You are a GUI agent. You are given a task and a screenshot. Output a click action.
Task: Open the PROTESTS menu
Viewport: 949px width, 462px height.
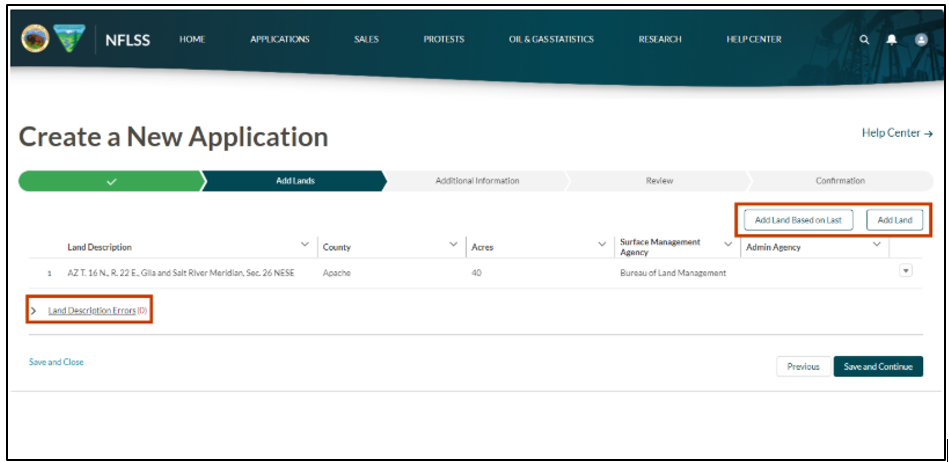[444, 39]
